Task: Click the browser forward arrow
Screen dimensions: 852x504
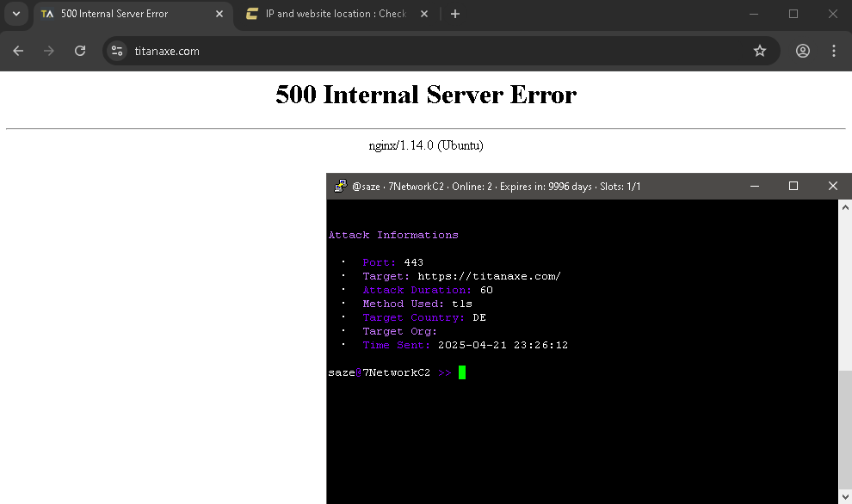Action: [49, 51]
